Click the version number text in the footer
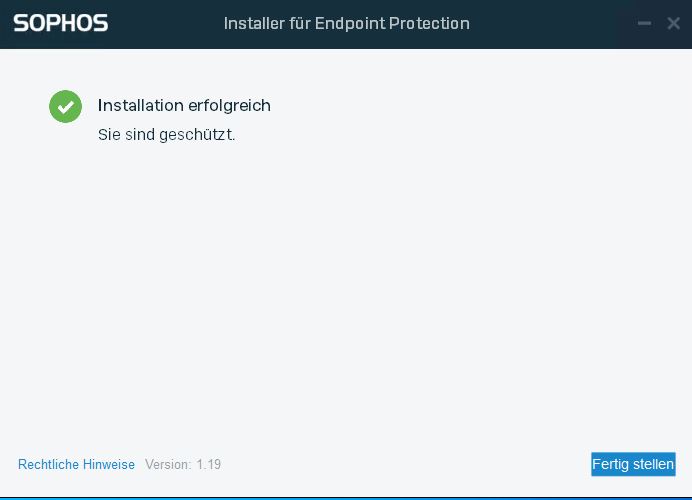692x500 pixels. tap(208, 464)
